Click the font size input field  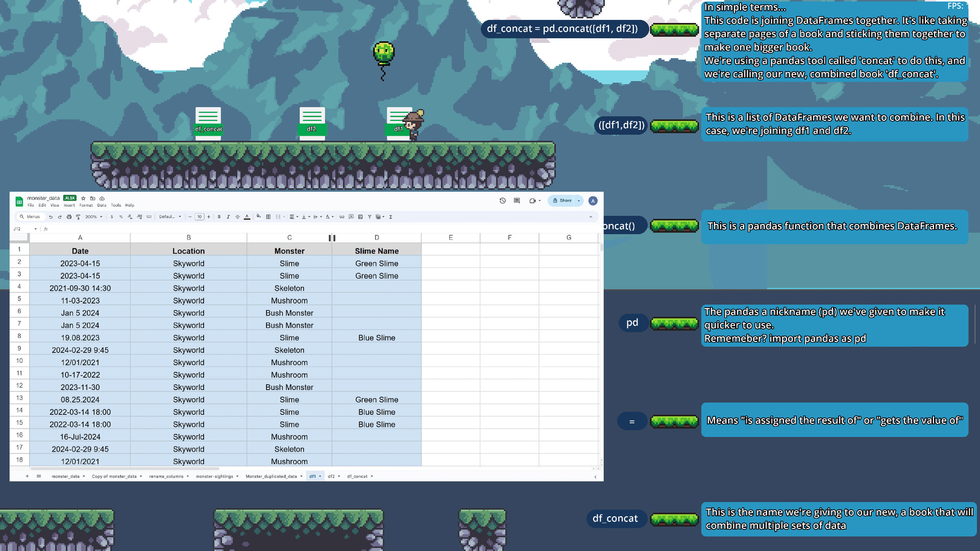(200, 217)
